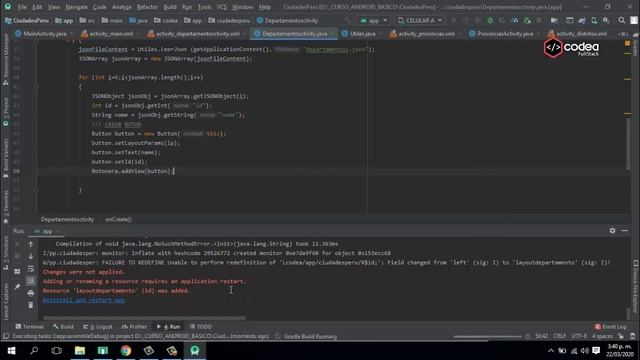Click Search Everywhere magnifier icon
Viewport: 640px width, 360px height.
coord(622,20)
